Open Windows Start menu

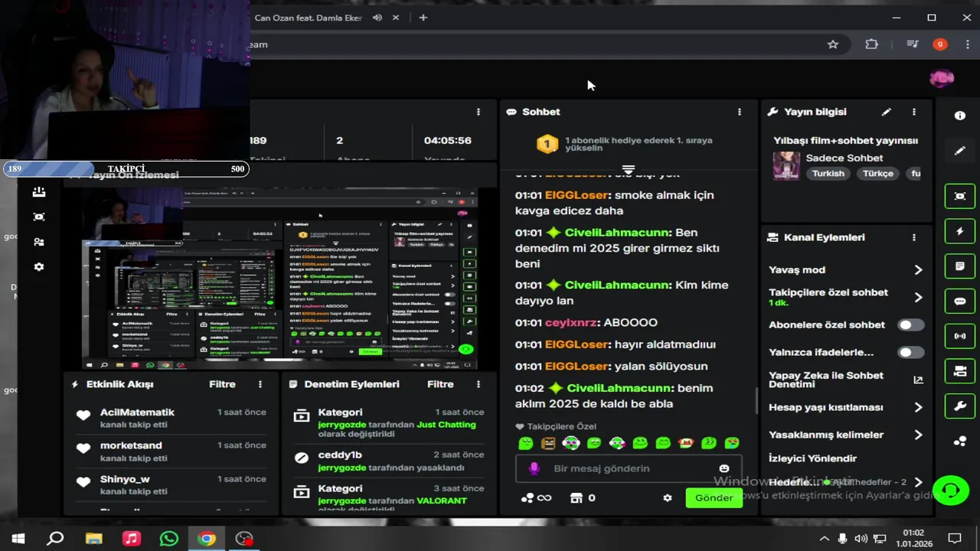18,539
